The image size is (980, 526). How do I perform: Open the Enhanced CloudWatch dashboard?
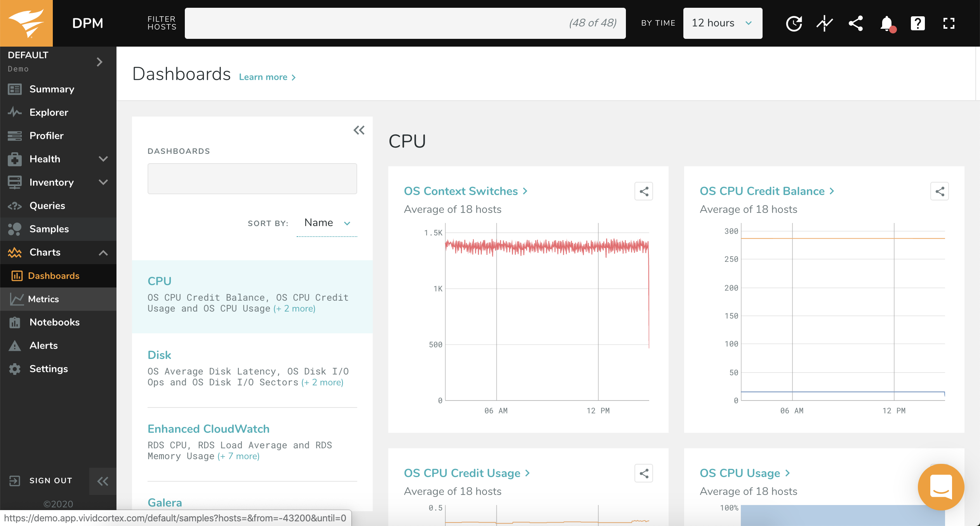point(209,429)
